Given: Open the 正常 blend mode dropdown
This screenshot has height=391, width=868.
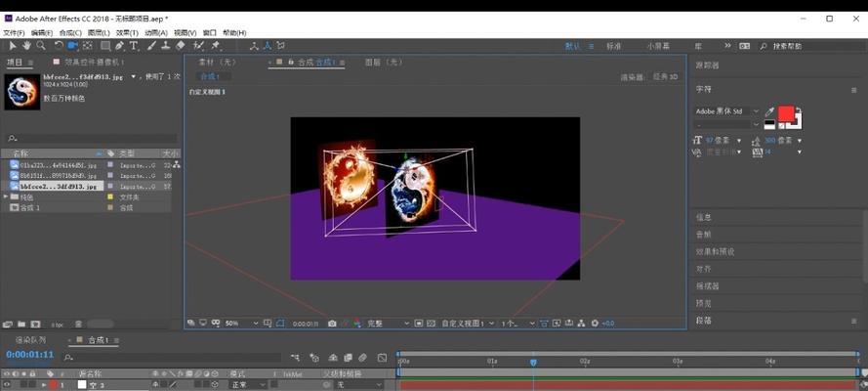Looking at the screenshot, I should pos(246,384).
